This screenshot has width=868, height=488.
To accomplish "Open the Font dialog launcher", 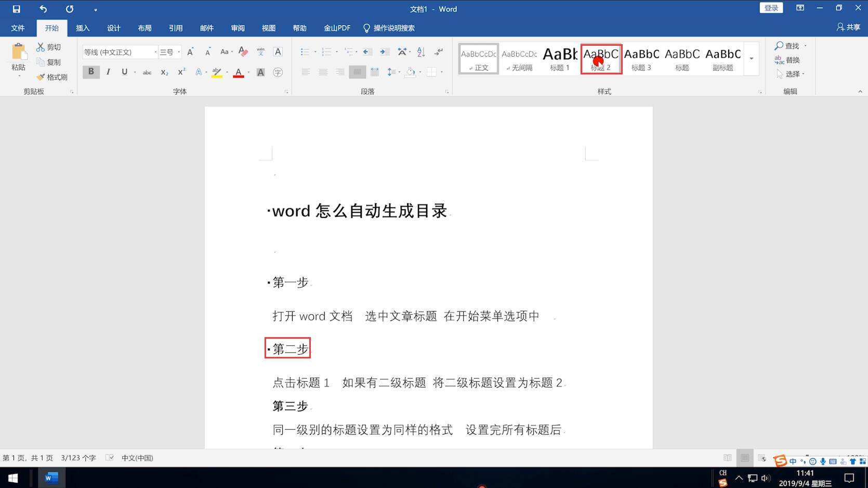I will [x=286, y=92].
